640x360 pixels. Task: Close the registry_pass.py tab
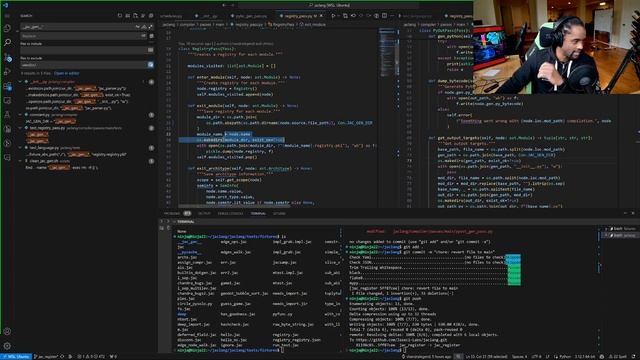321,16
